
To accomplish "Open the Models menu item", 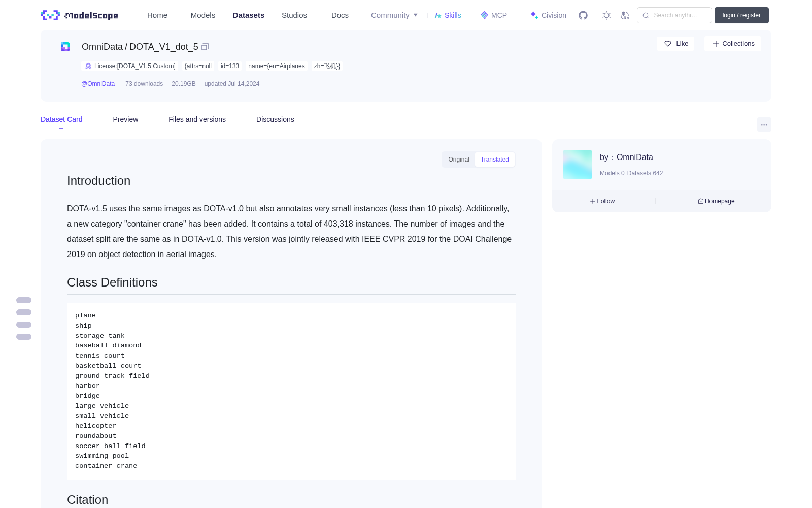I will 203,15.
